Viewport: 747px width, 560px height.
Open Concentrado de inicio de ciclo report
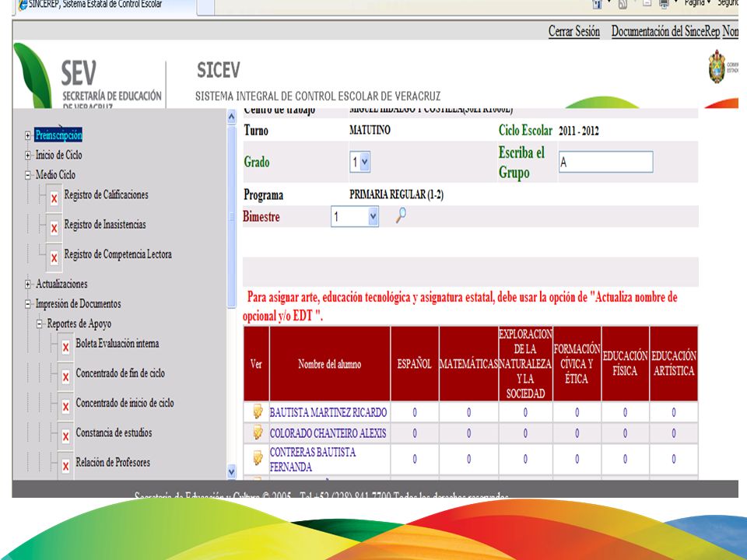pyautogui.click(x=124, y=403)
